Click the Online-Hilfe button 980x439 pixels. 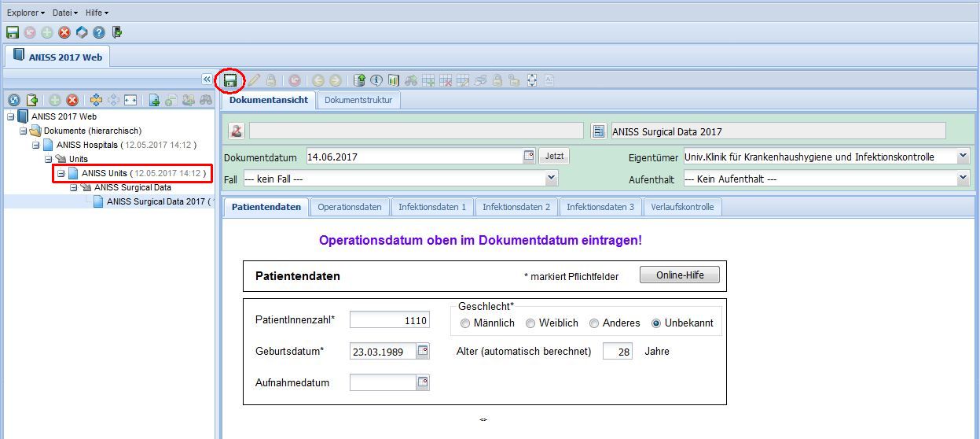tap(680, 275)
